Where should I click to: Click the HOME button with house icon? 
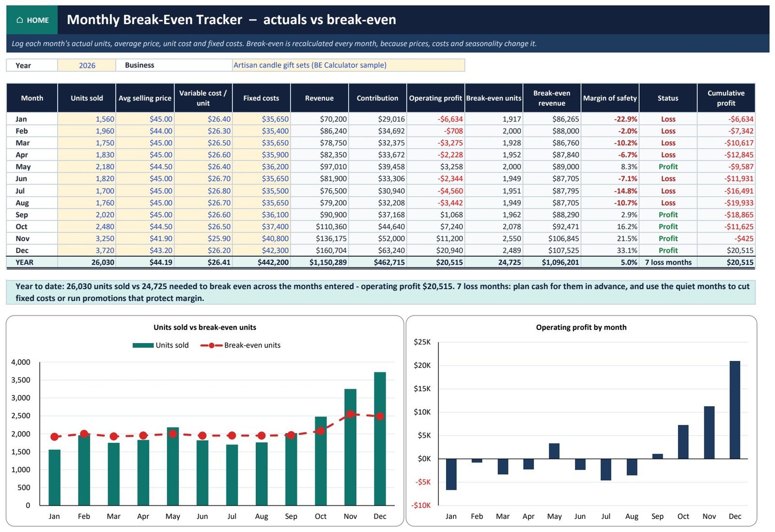pyautogui.click(x=32, y=20)
